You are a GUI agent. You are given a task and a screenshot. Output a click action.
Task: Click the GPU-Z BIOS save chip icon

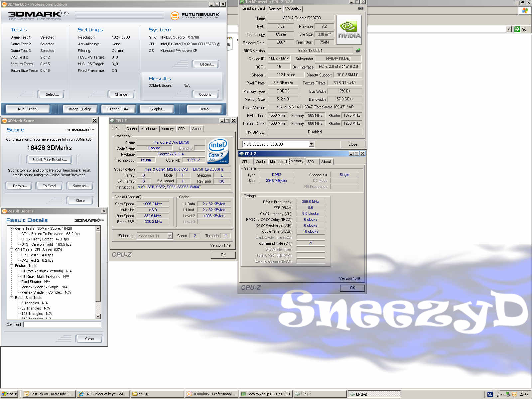point(358,51)
